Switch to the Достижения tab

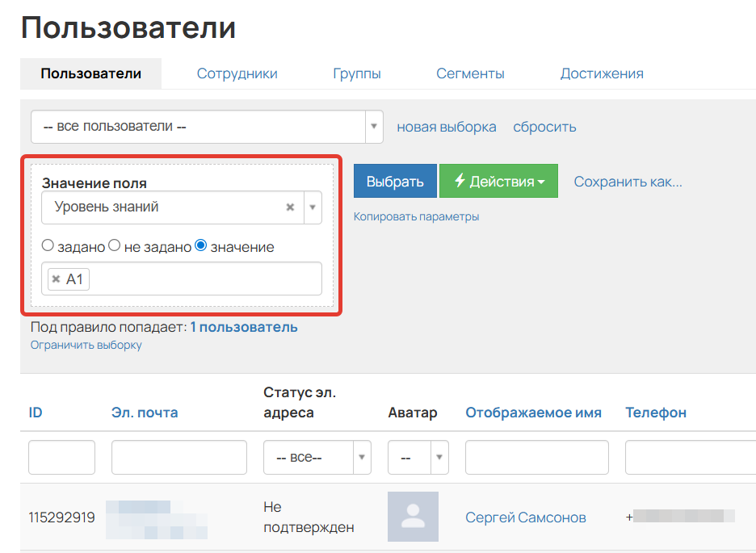(x=602, y=73)
